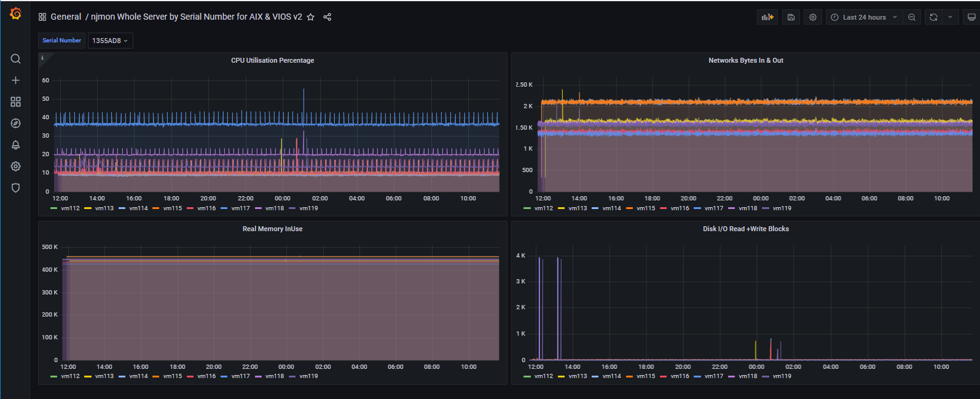Screen dimensions: 980x399
Task: Open the Alerting bell icon
Action: pos(16,145)
